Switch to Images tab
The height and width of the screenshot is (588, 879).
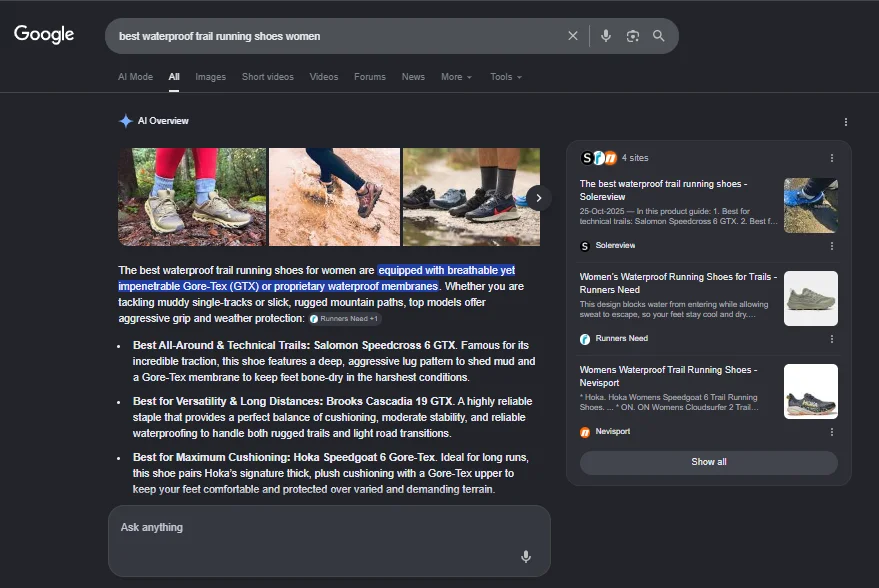pos(210,77)
